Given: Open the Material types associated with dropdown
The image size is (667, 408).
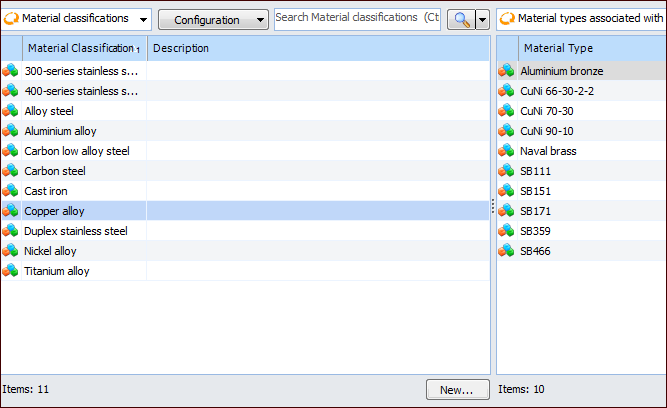Looking at the screenshot, I should (581, 19).
